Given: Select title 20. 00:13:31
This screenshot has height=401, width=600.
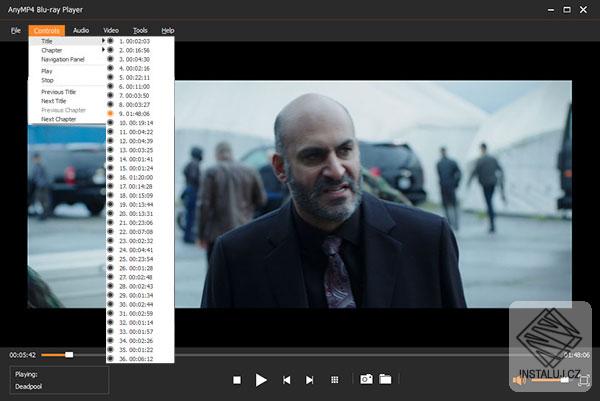Looking at the screenshot, I should pos(140,214).
